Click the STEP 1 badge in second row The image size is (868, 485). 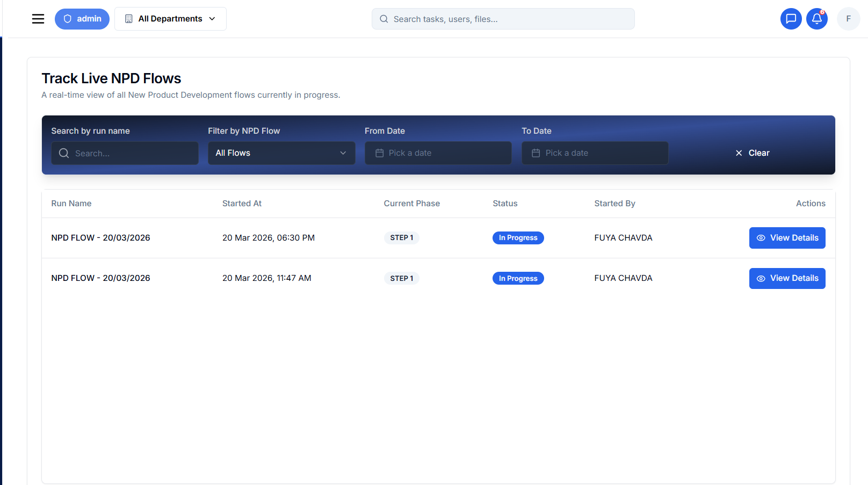pos(401,278)
